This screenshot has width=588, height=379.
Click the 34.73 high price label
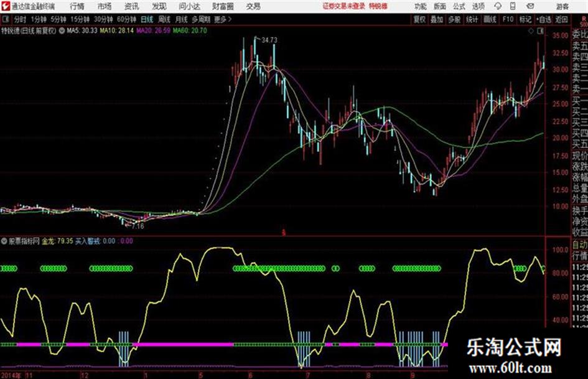[x=269, y=40]
